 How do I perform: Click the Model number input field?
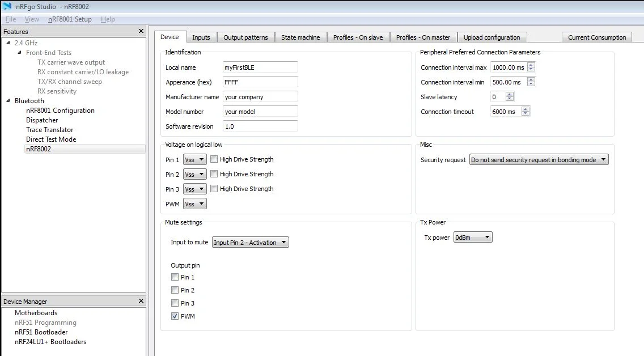260,112
